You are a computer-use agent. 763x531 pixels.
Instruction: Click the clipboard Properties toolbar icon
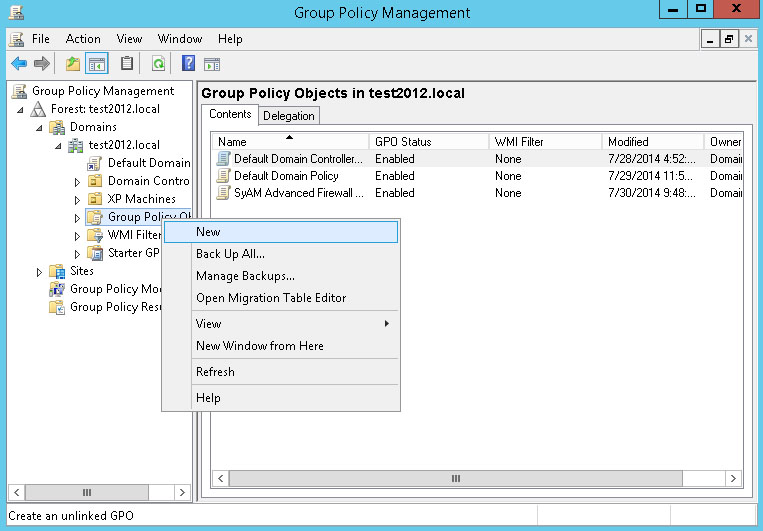click(x=126, y=64)
